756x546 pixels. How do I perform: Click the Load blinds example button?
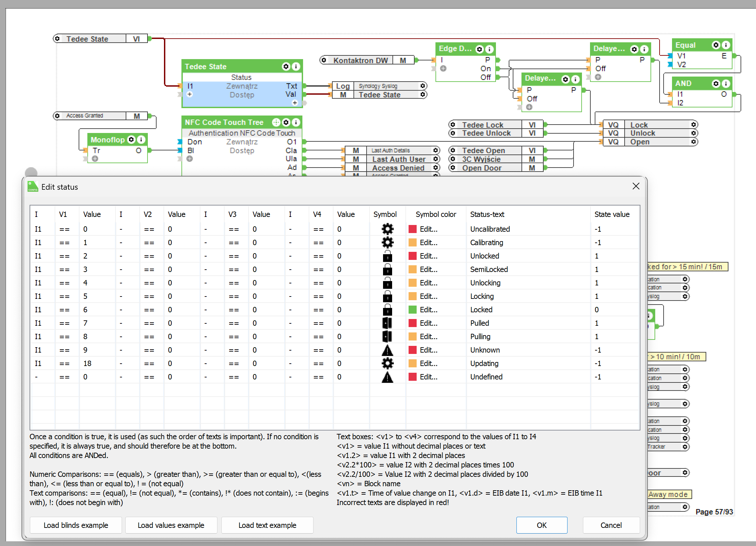(x=76, y=525)
